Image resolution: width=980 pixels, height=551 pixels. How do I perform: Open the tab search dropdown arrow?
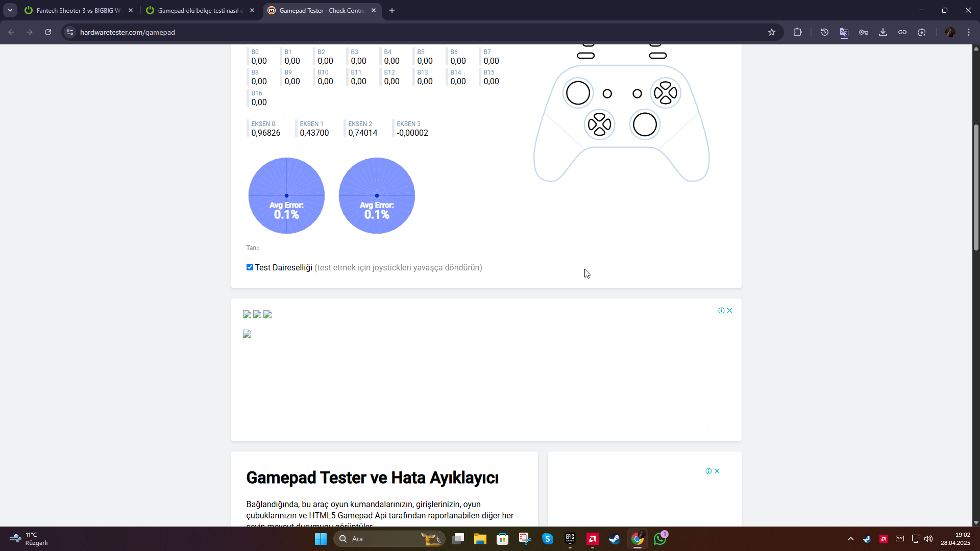[x=10, y=10]
